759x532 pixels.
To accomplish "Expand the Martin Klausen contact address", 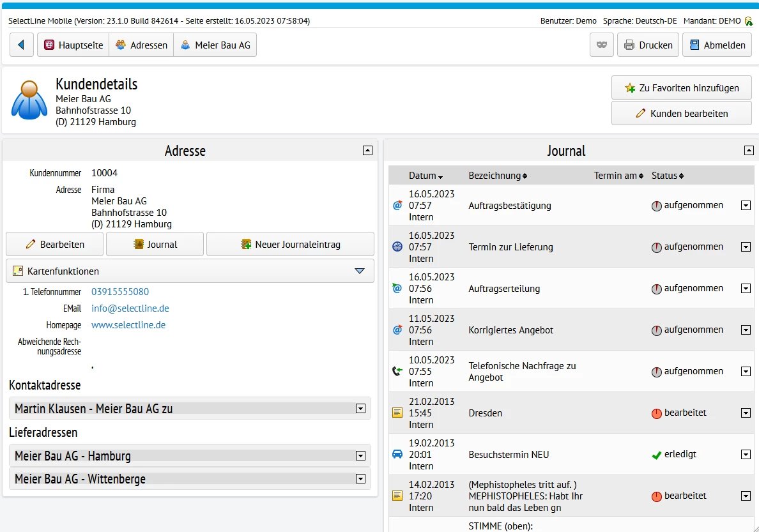I will pyautogui.click(x=360, y=409).
